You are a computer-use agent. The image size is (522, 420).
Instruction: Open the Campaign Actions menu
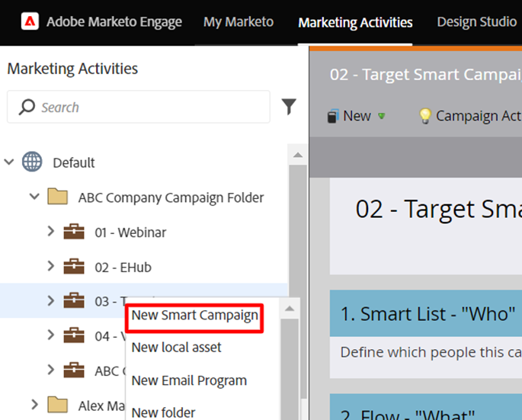(470, 116)
